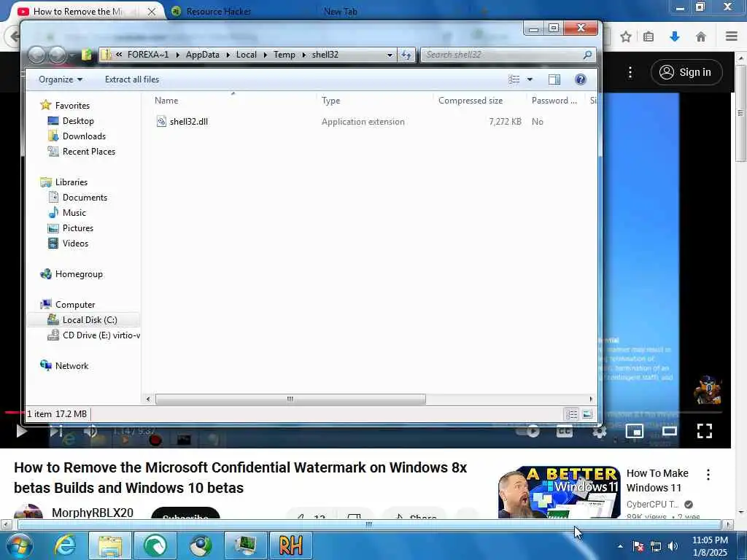Viewport: 747px width, 560px height.
Task: Sort by the Type column header
Action: (x=330, y=101)
